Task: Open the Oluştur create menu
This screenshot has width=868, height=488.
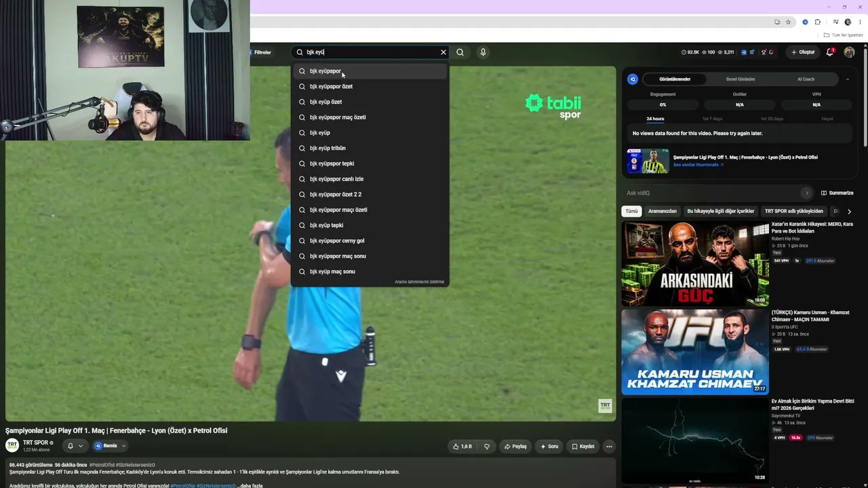Action: tap(803, 52)
